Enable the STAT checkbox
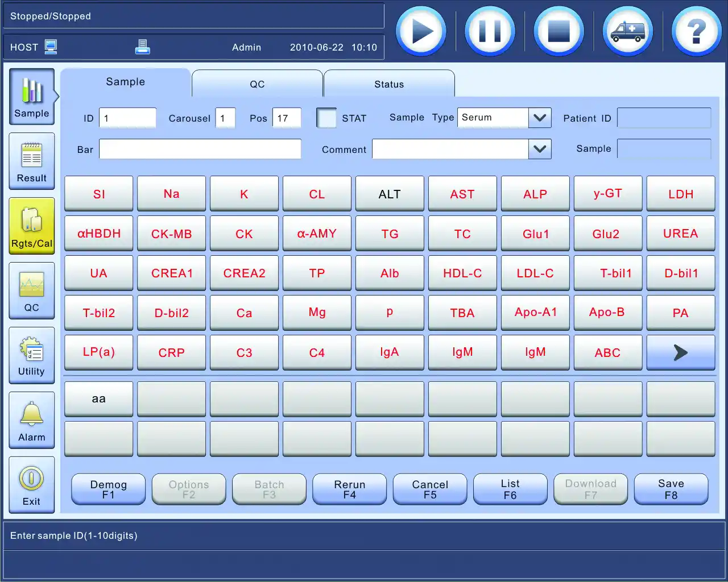This screenshot has height=582, width=728. click(326, 118)
